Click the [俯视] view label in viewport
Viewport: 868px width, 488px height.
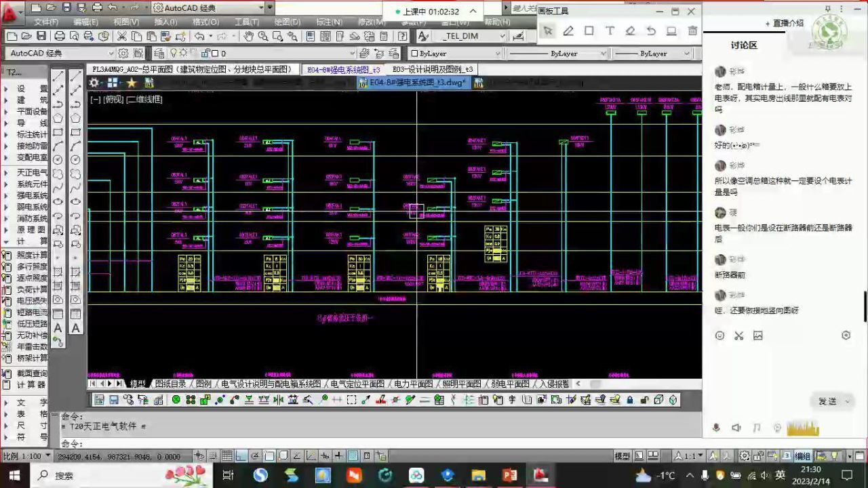[x=113, y=100]
